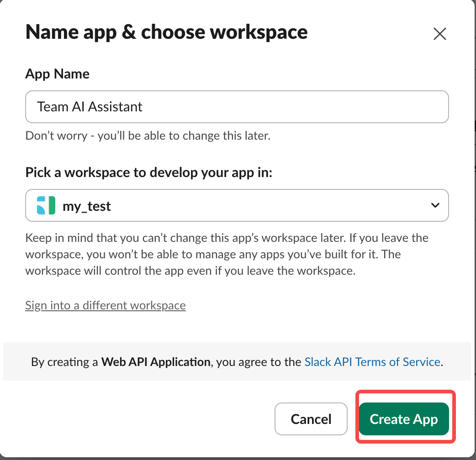Viewport: 476px width, 460px height.
Task: Expand workspace list via chevron arrow
Action: tap(435, 205)
